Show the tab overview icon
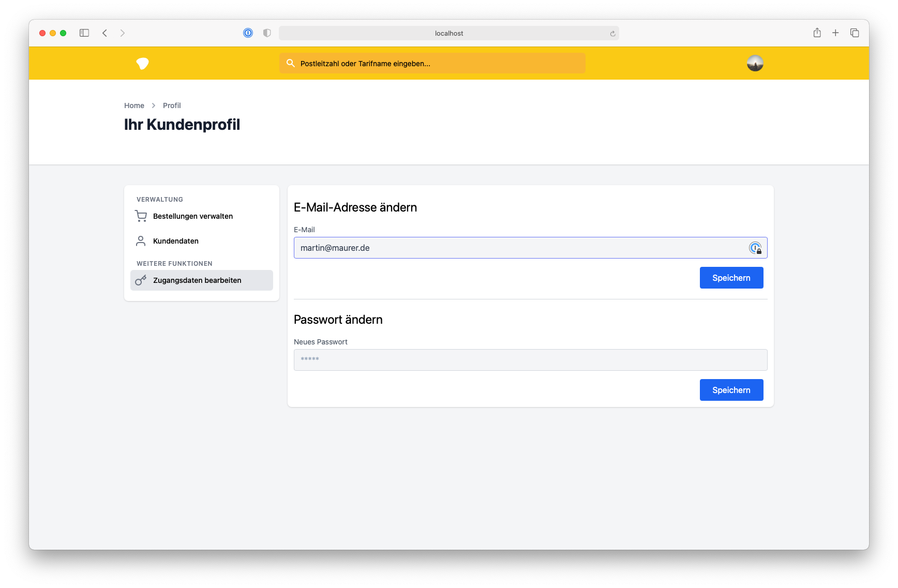Screen dimensions: 898x588 point(855,33)
